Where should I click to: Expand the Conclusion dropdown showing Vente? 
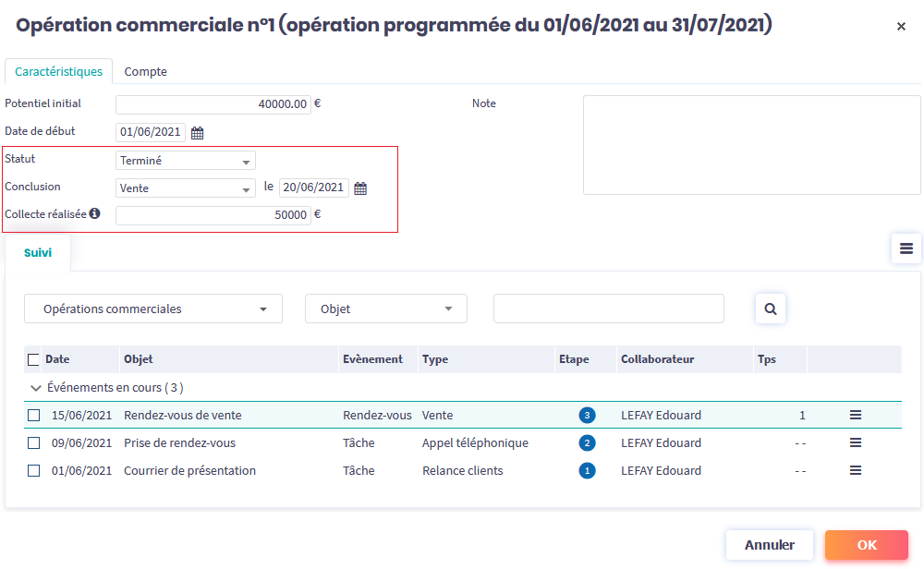(x=186, y=188)
